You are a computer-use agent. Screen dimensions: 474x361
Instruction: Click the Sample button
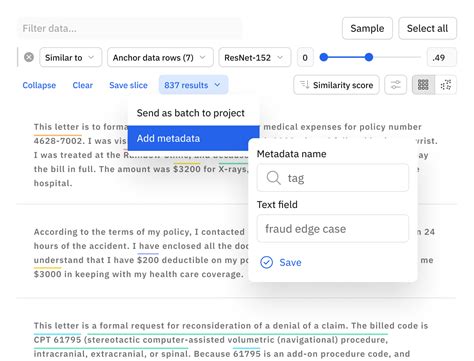pos(367,28)
